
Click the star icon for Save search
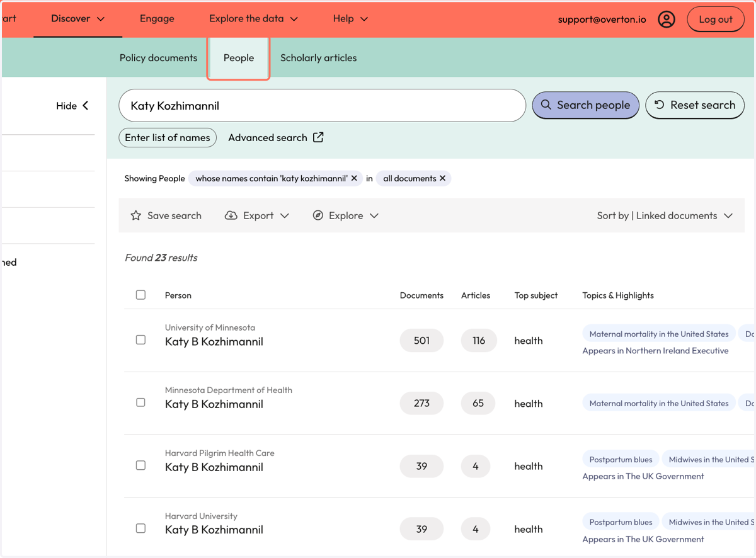pos(135,215)
